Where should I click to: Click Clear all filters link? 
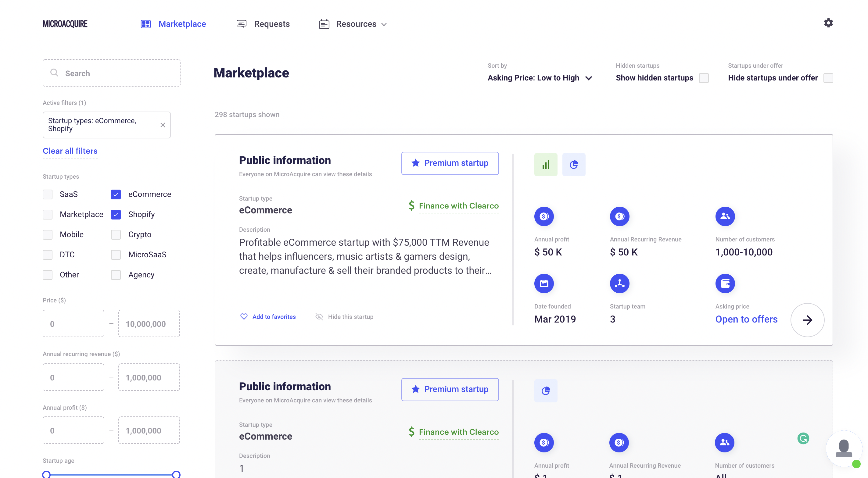70,151
